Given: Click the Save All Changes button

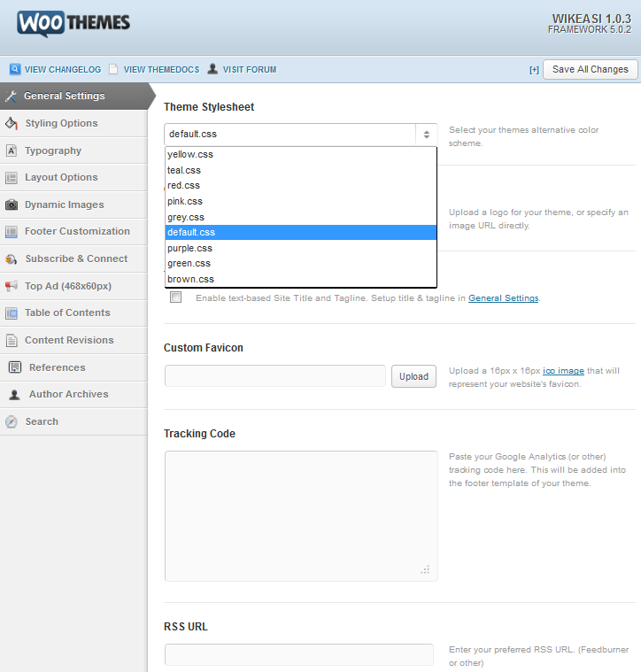Looking at the screenshot, I should point(590,69).
